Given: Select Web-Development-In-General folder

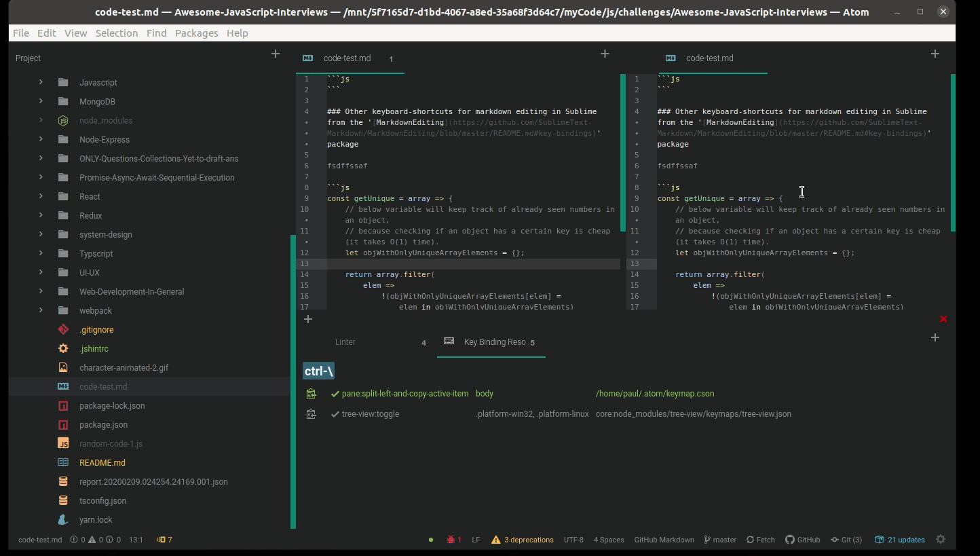Looking at the screenshot, I should coord(132,291).
